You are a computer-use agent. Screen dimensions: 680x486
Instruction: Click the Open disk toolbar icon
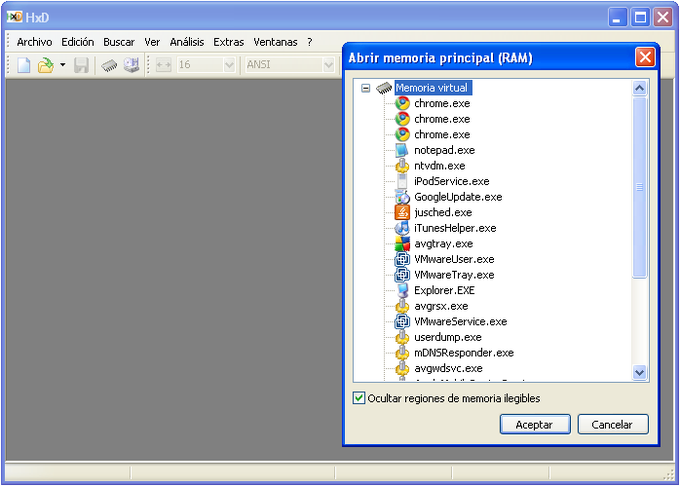pyautogui.click(x=131, y=65)
